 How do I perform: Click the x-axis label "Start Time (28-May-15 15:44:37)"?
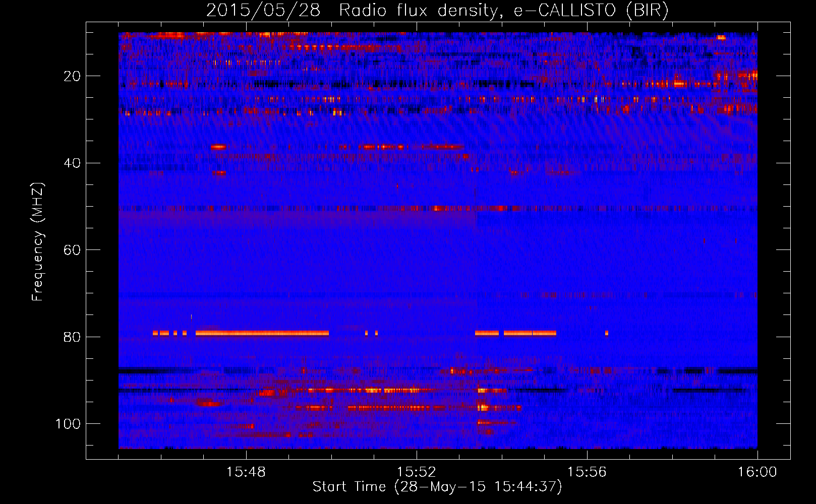pyautogui.click(x=437, y=487)
